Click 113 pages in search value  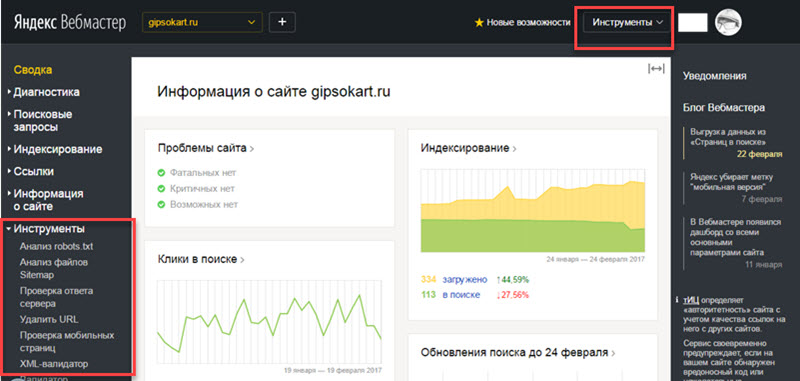[x=428, y=295]
